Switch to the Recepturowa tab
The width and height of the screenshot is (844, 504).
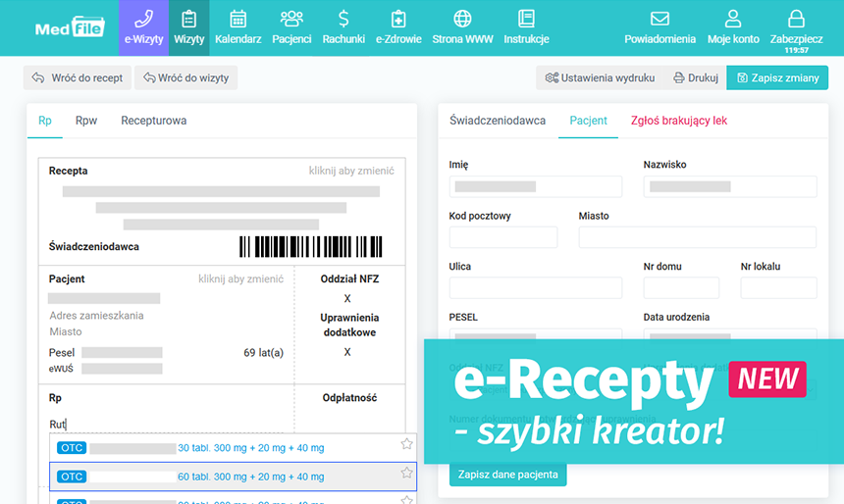153,121
